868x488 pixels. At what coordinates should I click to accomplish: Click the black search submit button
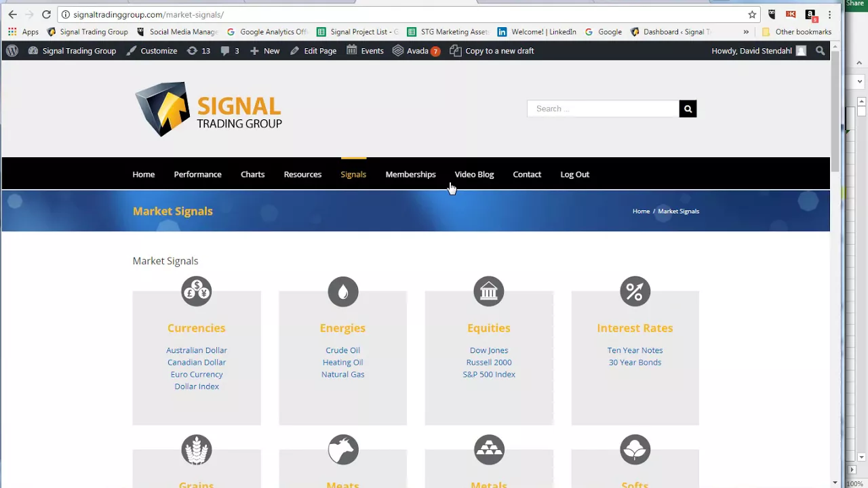point(688,108)
